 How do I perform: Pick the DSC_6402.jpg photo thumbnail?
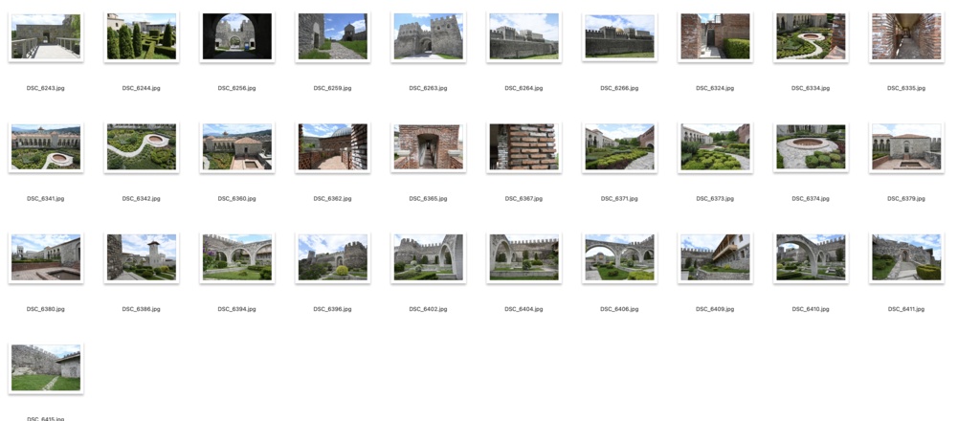pos(428,257)
